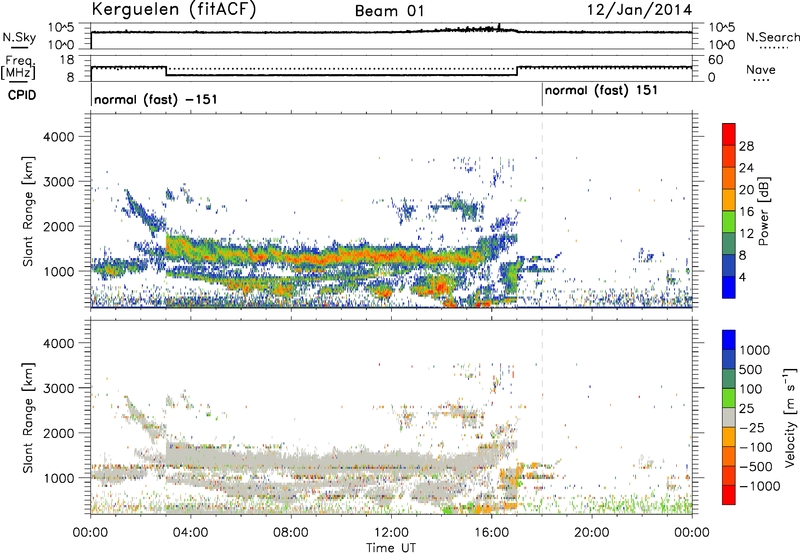Click the '3000' tick of the velocity panel
800x554 pixels.
tap(59, 388)
